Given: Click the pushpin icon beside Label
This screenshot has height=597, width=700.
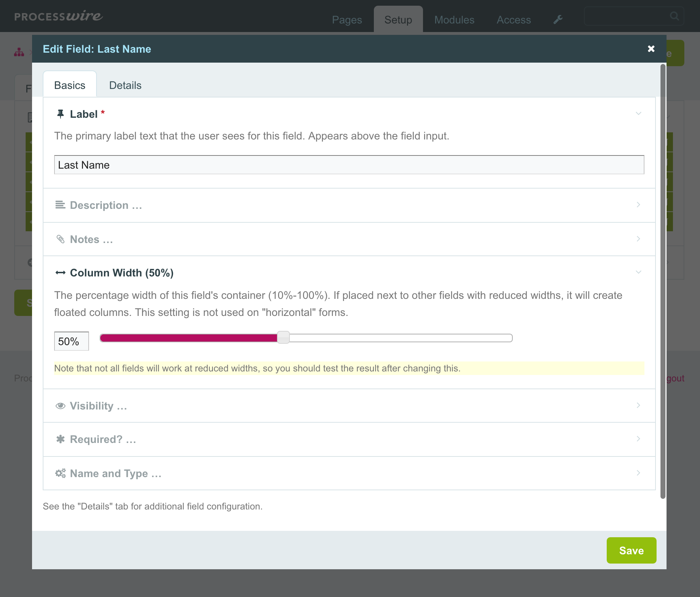Looking at the screenshot, I should tap(61, 114).
